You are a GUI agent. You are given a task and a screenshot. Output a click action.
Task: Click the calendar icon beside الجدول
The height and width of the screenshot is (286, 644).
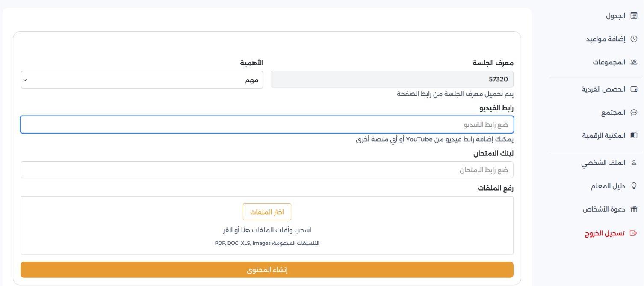tap(634, 16)
